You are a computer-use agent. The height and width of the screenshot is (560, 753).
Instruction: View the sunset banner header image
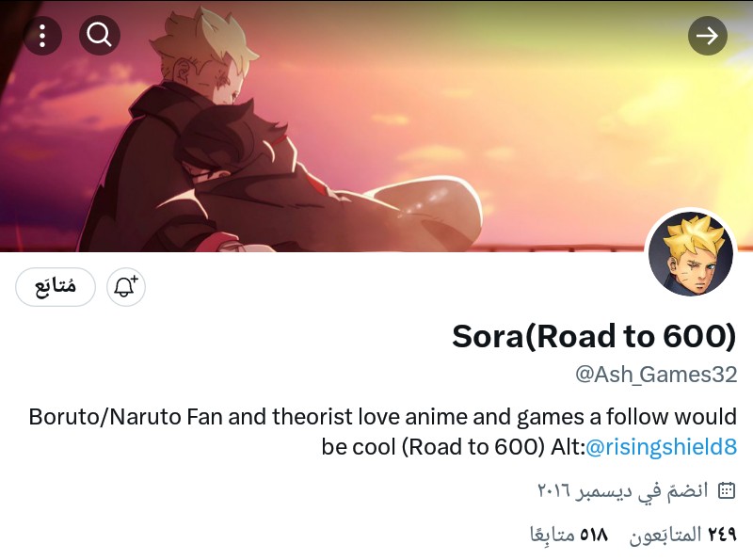click(x=376, y=126)
